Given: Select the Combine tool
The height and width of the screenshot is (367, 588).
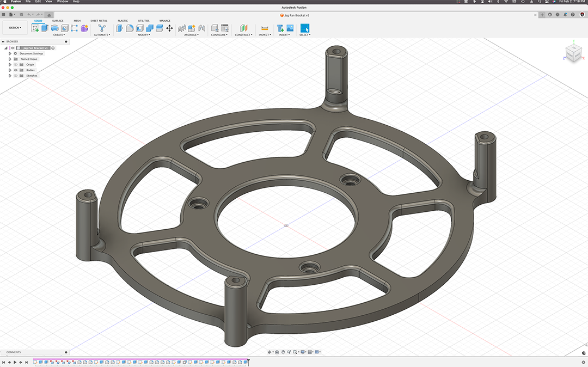Looking at the screenshot, I should [x=150, y=28].
